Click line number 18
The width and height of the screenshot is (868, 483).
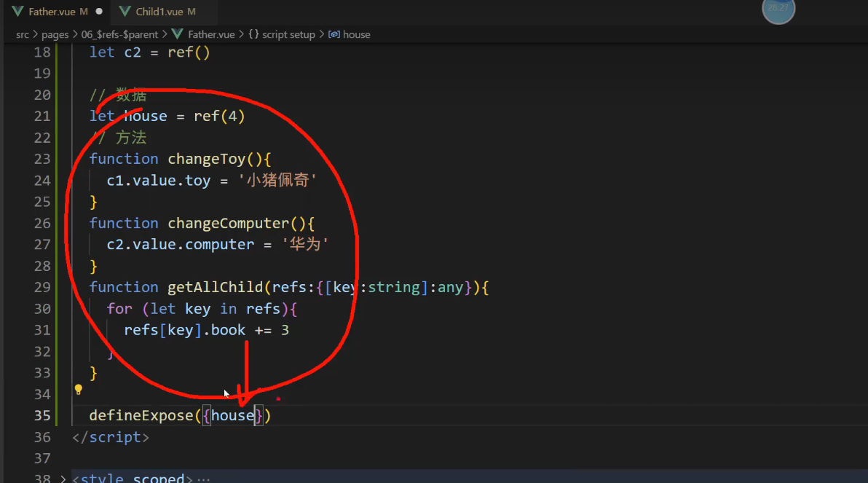pyautogui.click(x=42, y=52)
